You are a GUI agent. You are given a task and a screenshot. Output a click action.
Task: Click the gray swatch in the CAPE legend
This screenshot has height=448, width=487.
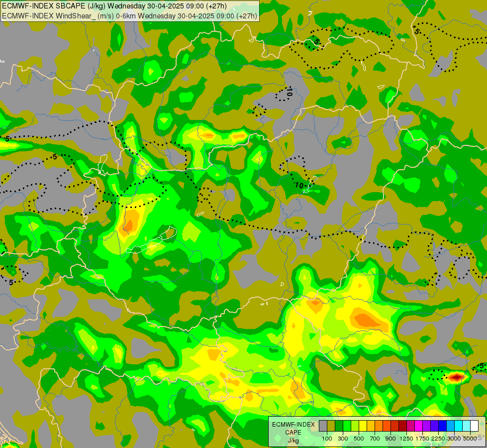323,426
